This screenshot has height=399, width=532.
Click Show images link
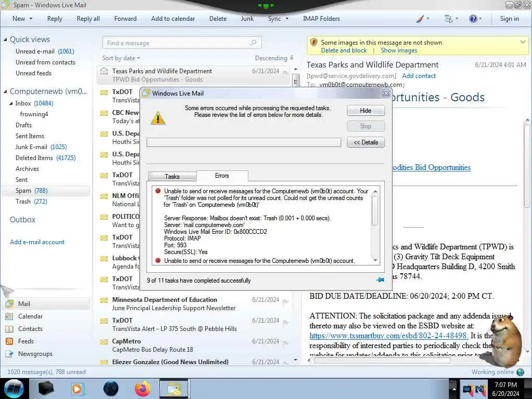coord(398,50)
